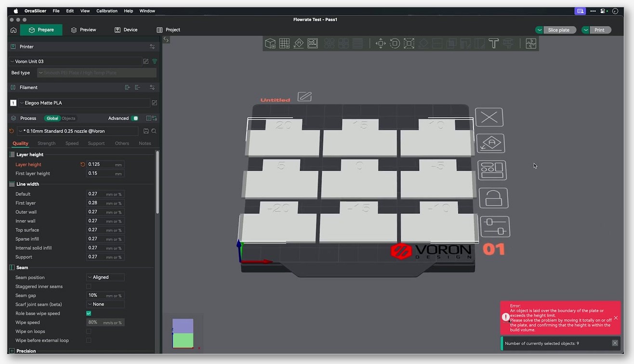The width and height of the screenshot is (634, 364).
Task: Remove a filament with the minus icon
Action: coord(138,88)
